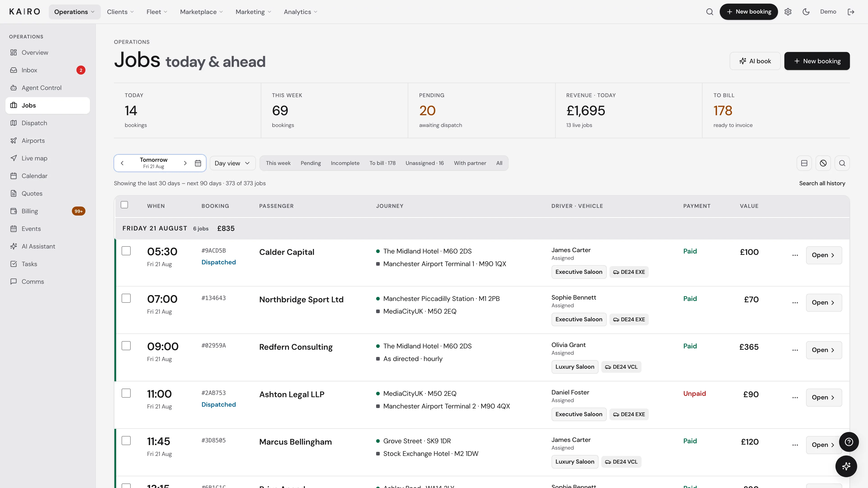Expand the Analytics top menu
This screenshot has width=868, height=488.
(x=301, y=12)
